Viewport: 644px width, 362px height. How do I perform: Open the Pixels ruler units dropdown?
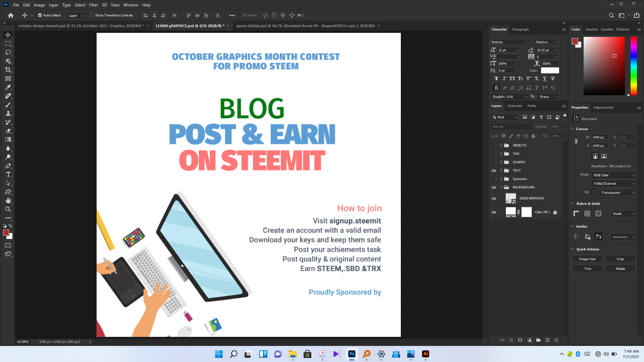(623, 214)
